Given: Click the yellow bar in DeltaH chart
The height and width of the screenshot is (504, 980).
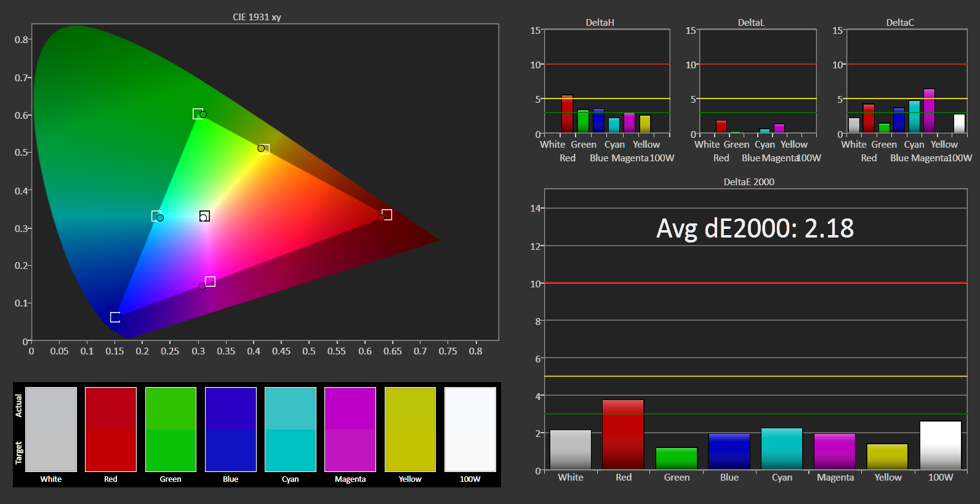Looking at the screenshot, I should (x=645, y=124).
